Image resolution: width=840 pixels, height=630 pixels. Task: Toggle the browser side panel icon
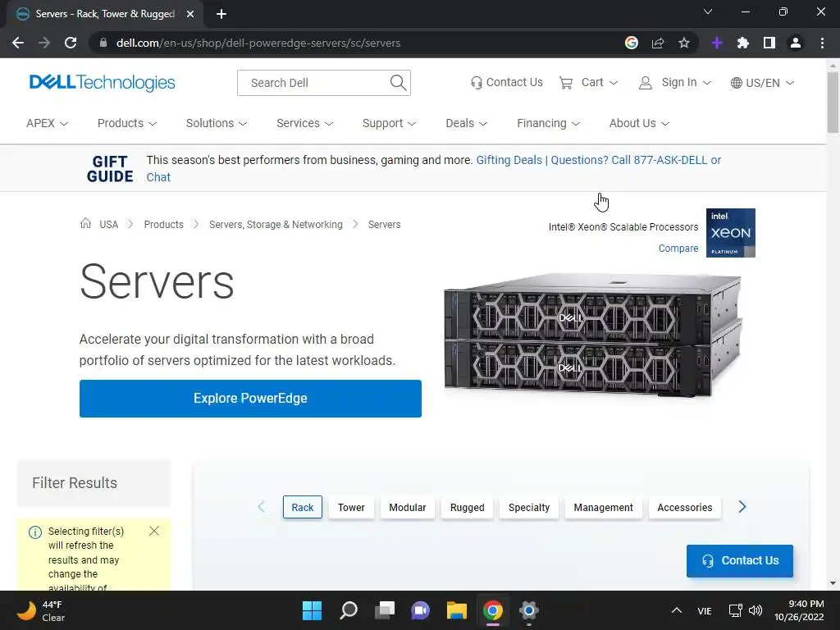769,43
